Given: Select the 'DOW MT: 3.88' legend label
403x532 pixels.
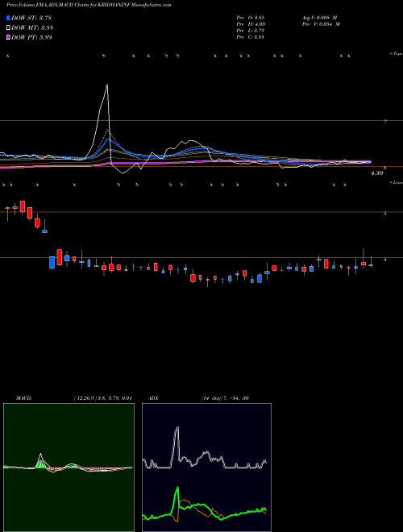Looking at the screenshot, I should pyautogui.click(x=32, y=28).
